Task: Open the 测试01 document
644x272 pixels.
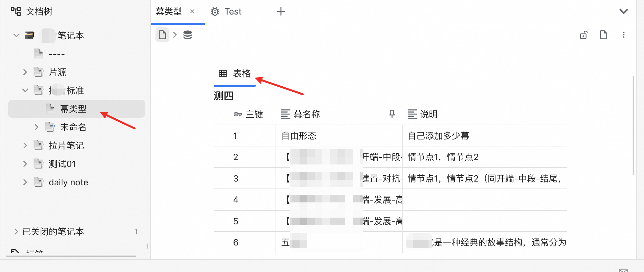Action: pos(62,164)
